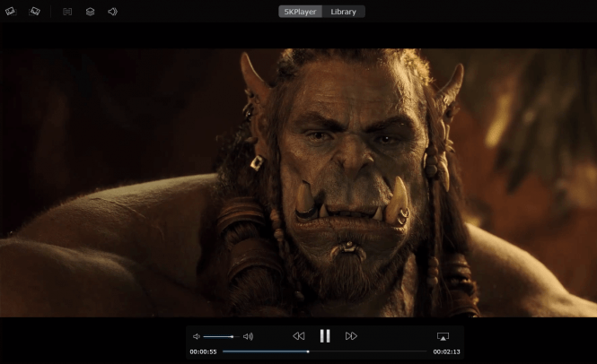597x364 pixels.
Task: Click the video picture area
Action: tap(298, 183)
